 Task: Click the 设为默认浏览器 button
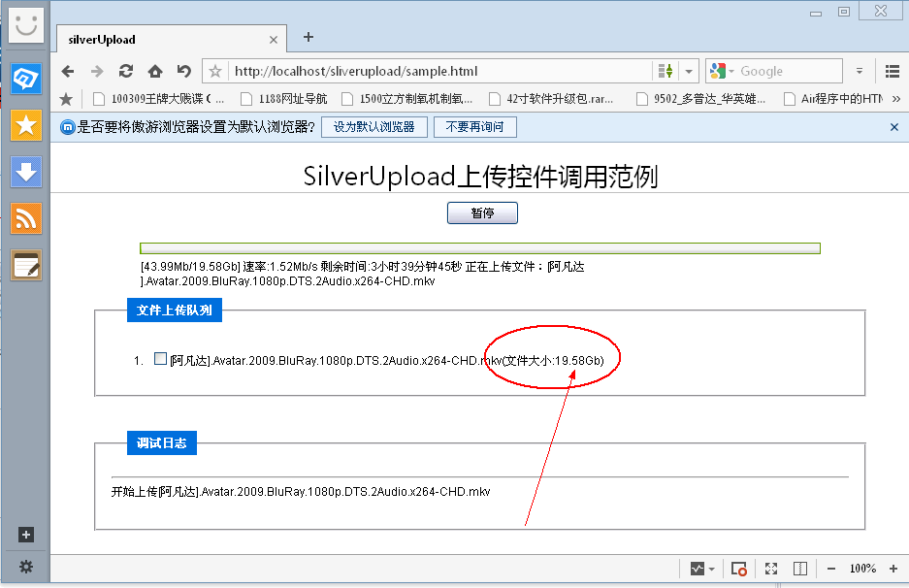coord(373,127)
